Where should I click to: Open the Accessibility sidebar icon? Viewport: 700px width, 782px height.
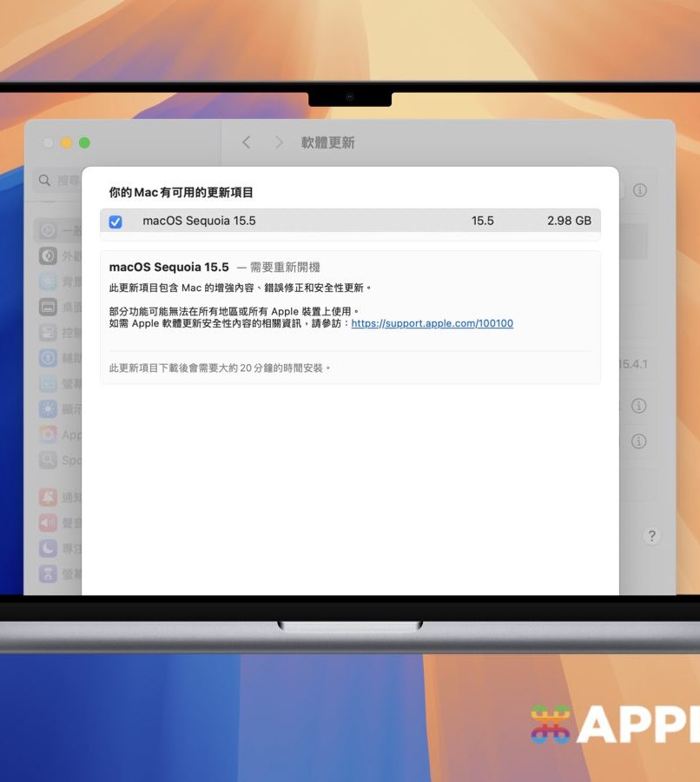click(48, 358)
